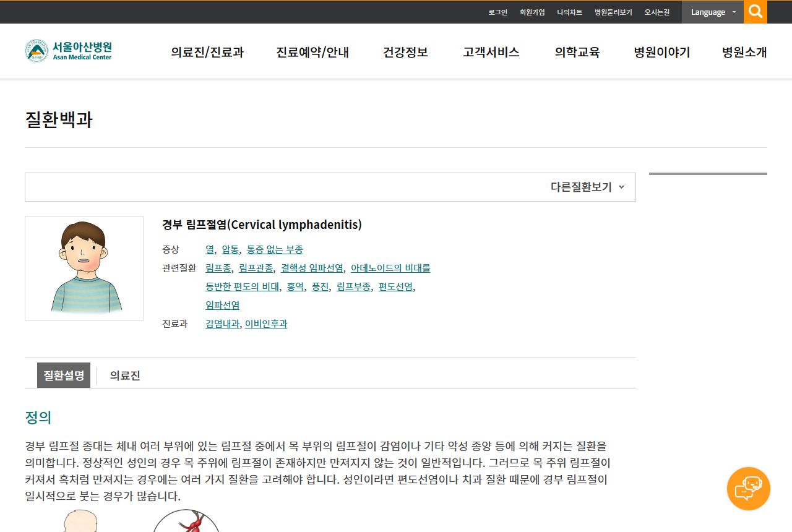
Task: Open the 결핵성 임파선염 link
Action: pyautogui.click(x=312, y=268)
